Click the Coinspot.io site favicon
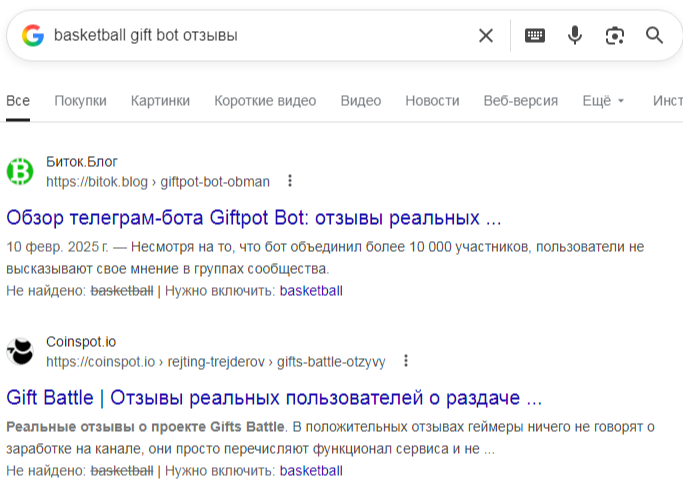The height and width of the screenshot is (498, 683). (20, 351)
